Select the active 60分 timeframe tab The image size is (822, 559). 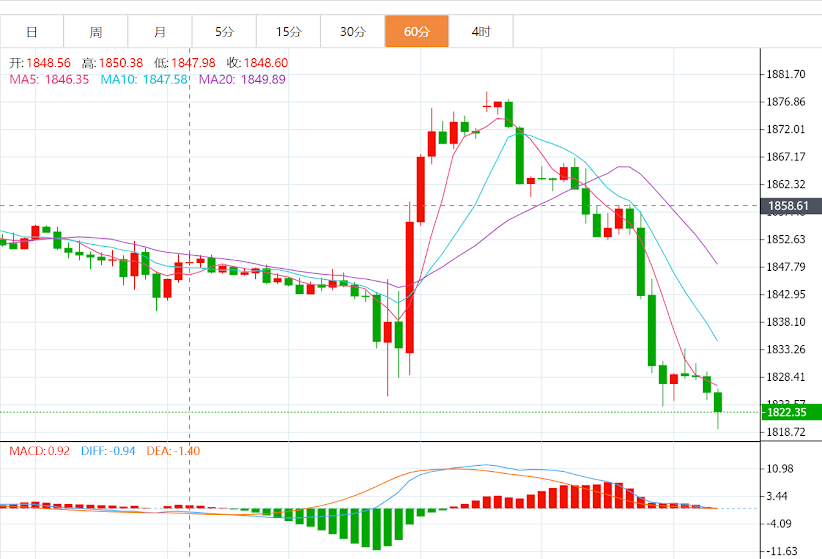(417, 31)
